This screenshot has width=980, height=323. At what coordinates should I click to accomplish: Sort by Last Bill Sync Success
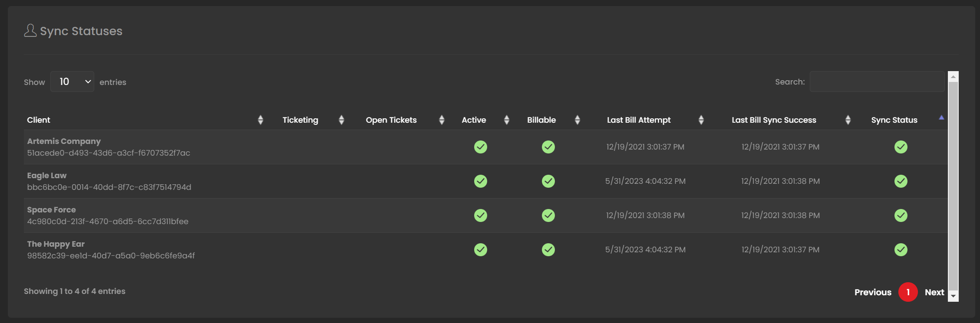click(774, 120)
